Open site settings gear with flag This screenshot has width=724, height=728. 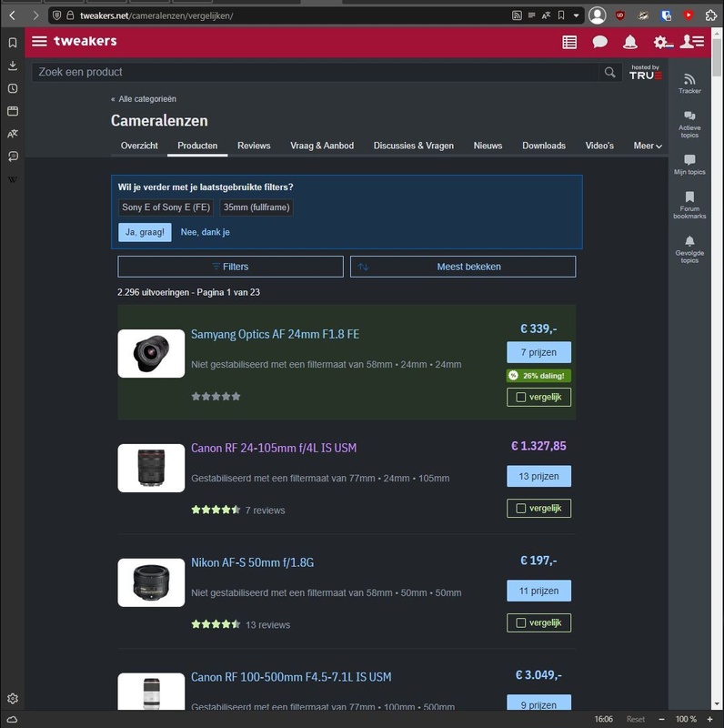click(663, 42)
